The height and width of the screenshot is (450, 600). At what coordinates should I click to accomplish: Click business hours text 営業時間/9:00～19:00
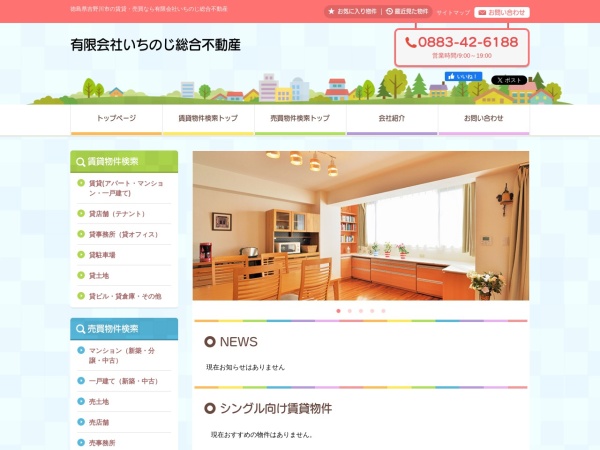[x=462, y=56]
